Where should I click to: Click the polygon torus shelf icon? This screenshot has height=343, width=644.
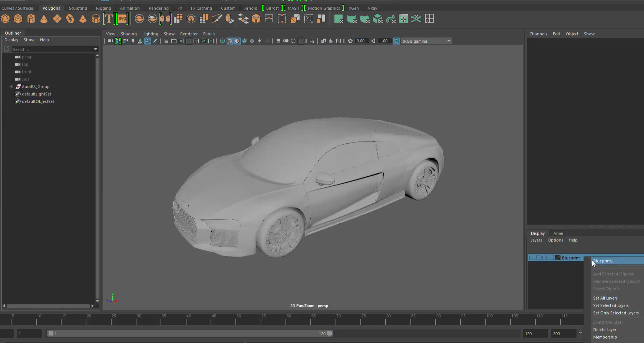70,19
